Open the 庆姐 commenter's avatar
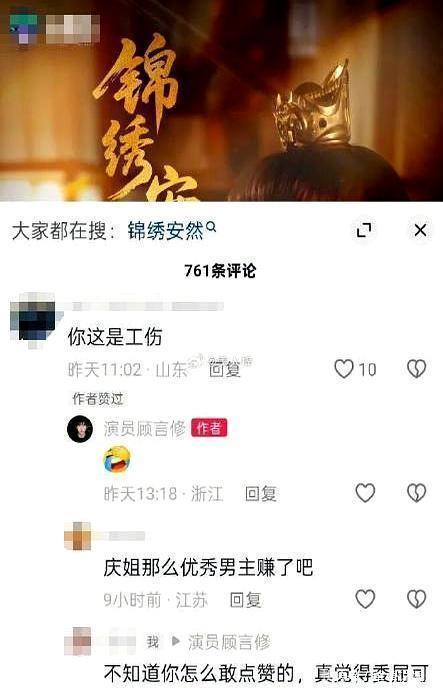The width and height of the screenshot is (443, 688). click(x=78, y=536)
